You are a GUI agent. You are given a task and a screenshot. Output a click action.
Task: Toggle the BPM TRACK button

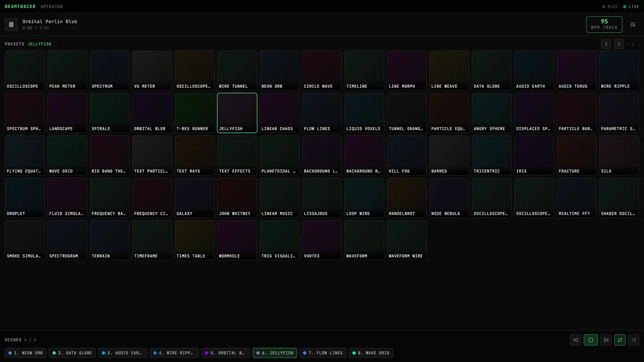tap(604, 25)
